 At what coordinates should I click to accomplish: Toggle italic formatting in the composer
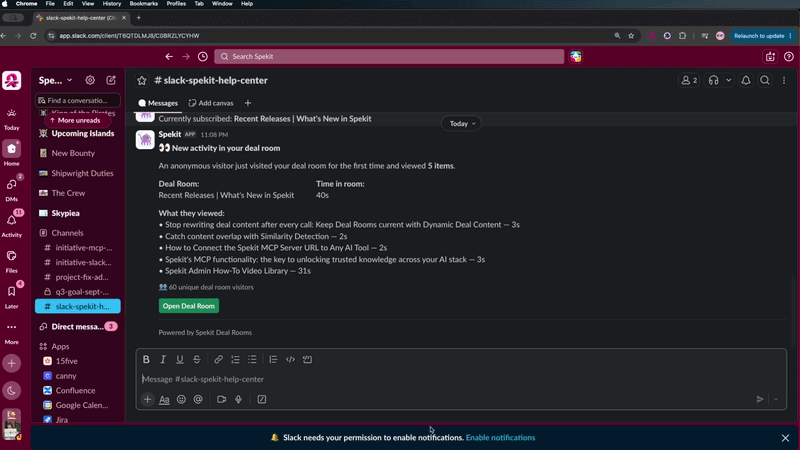pyautogui.click(x=163, y=359)
